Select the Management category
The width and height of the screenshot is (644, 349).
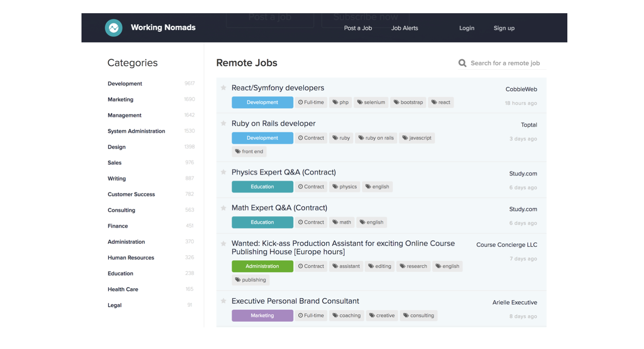(125, 115)
